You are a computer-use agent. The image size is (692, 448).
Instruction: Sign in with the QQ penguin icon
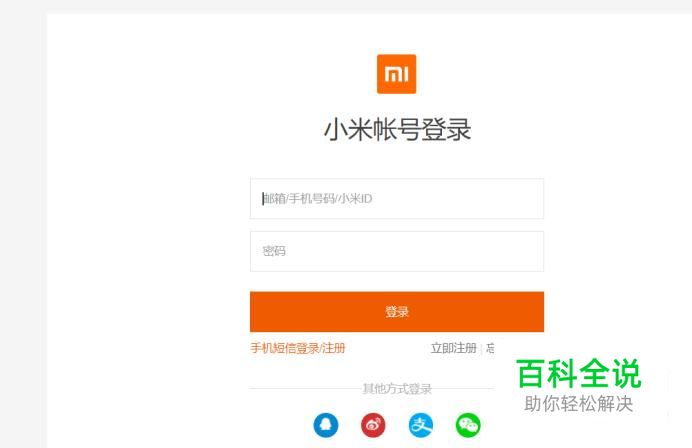point(326,425)
